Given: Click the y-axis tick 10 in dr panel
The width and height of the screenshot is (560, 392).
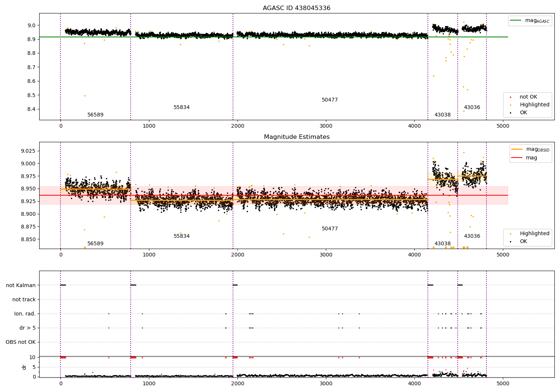Looking at the screenshot, I should tap(32, 358).
